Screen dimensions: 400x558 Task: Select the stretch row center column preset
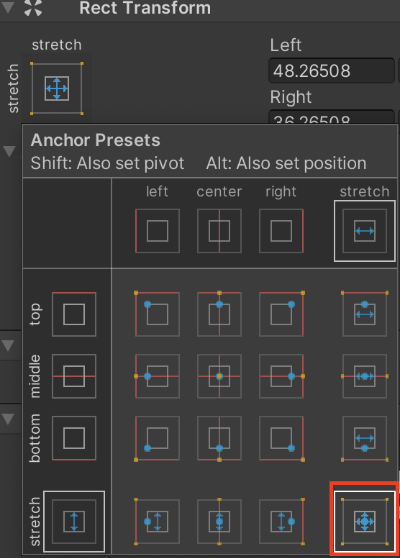click(219, 521)
